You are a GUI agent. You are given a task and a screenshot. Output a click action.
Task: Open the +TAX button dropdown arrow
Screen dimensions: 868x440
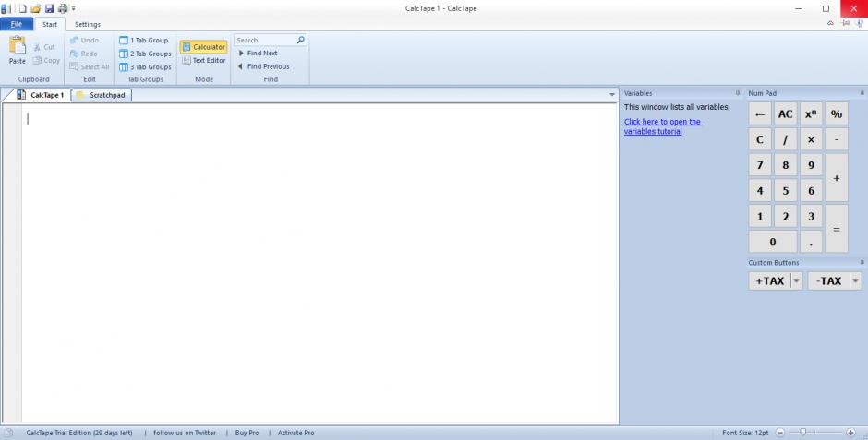point(797,280)
